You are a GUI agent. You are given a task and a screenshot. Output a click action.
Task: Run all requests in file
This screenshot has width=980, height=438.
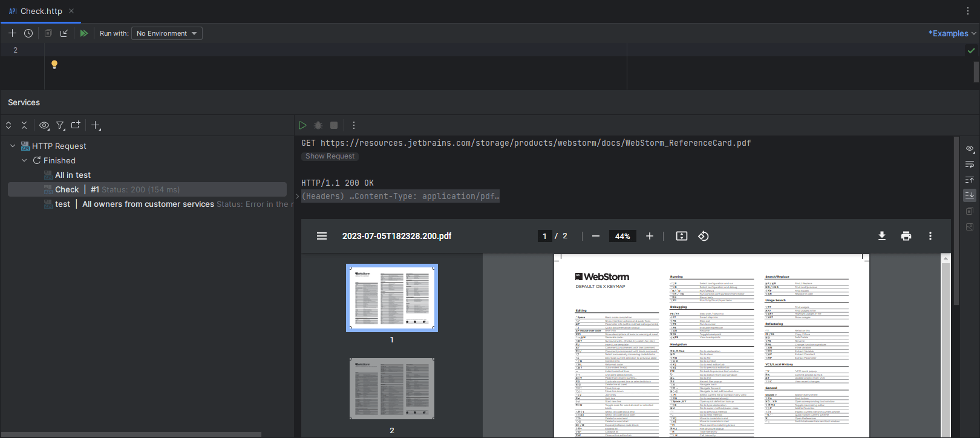pyautogui.click(x=84, y=33)
